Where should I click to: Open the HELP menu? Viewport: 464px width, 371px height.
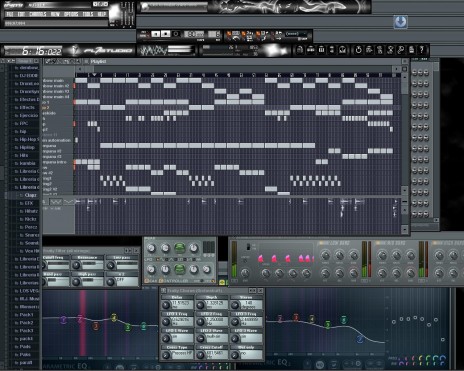pos(102,14)
